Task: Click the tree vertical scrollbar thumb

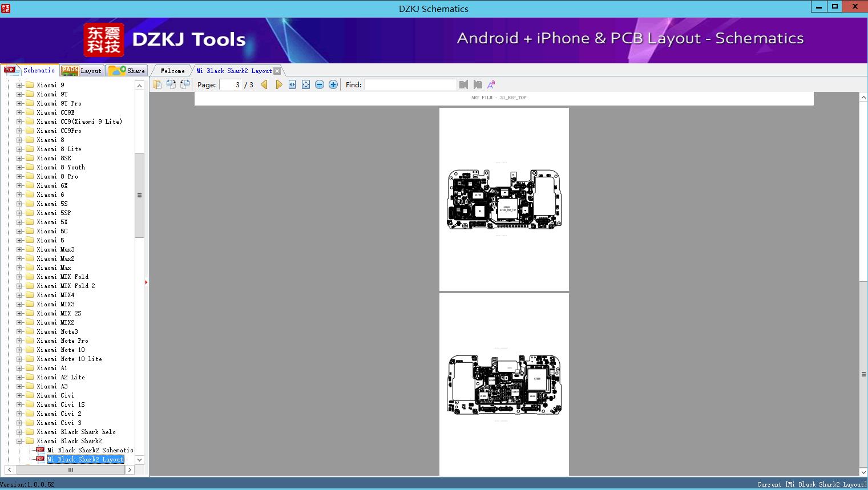Action: (139, 195)
